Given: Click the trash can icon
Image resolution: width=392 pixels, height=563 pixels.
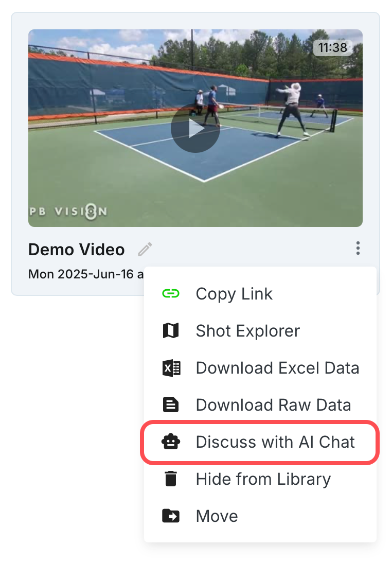Looking at the screenshot, I should pos(171,479).
